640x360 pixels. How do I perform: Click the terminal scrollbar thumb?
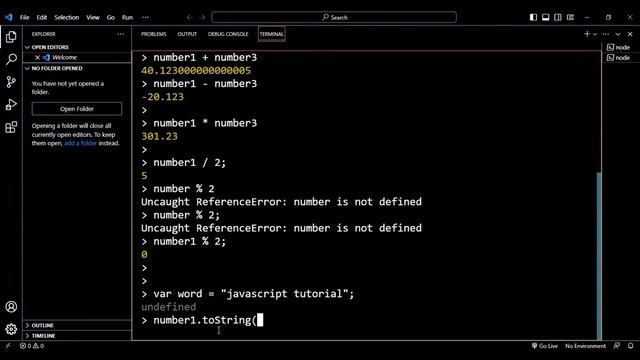pos(599,255)
